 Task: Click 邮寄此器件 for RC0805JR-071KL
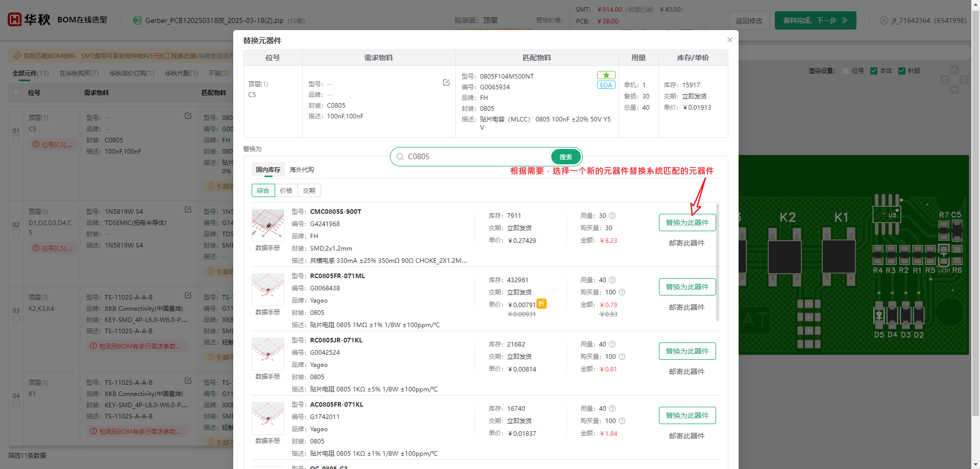687,372
